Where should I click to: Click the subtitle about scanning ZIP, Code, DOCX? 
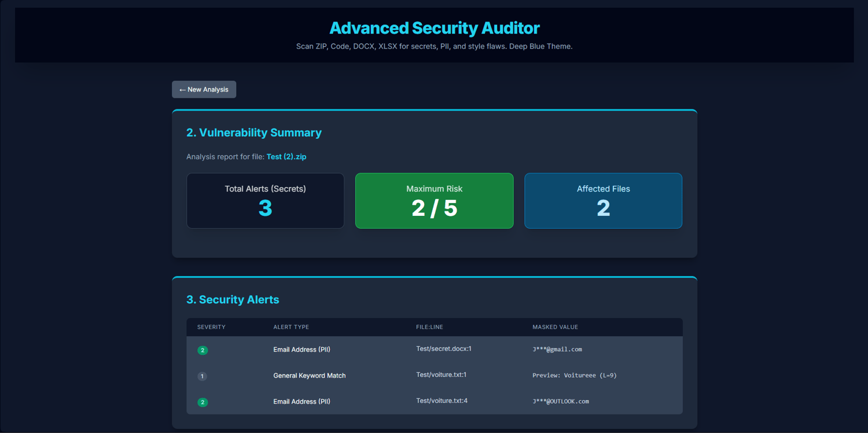tap(435, 46)
